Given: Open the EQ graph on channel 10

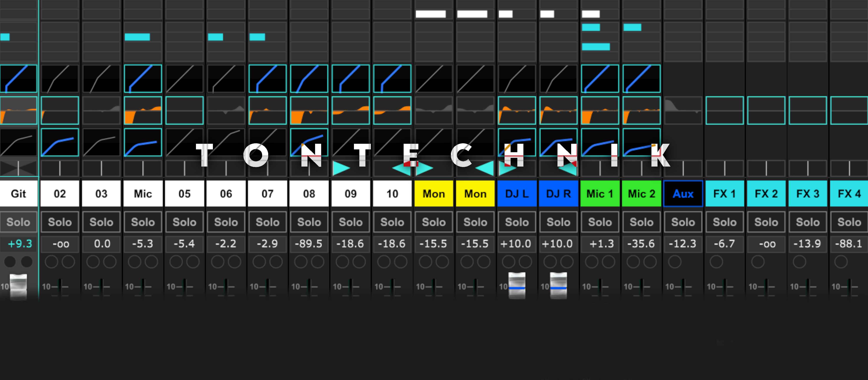Looking at the screenshot, I should pyautogui.click(x=392, y=110).
